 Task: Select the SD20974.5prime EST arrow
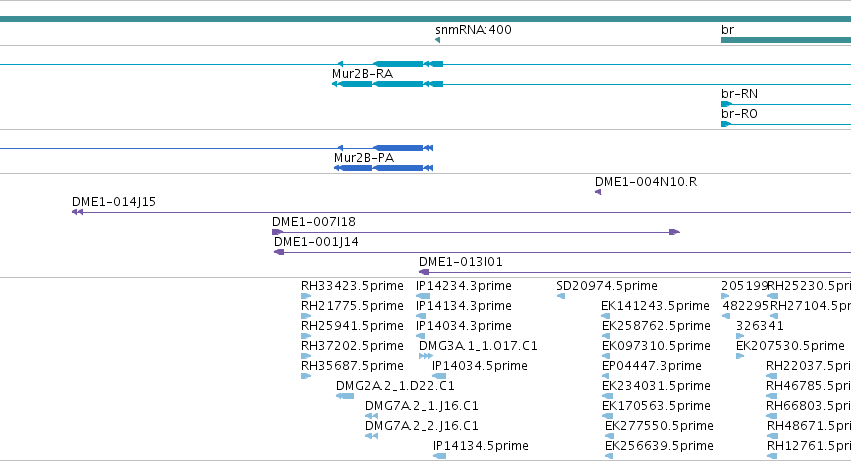(x=561, y=296)
